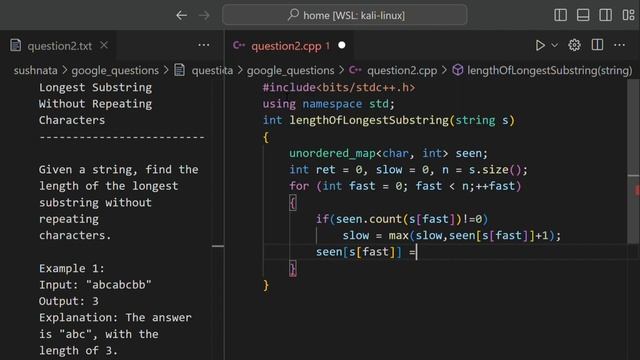Image resolution: width=640 pixels, height=360 pixels.
Task: Run the C++ file with play button
Action: [540, 45]
